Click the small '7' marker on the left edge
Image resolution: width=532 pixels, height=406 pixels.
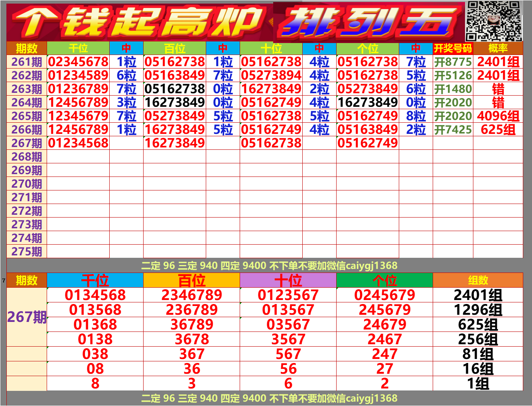click(x=3, y=280)
